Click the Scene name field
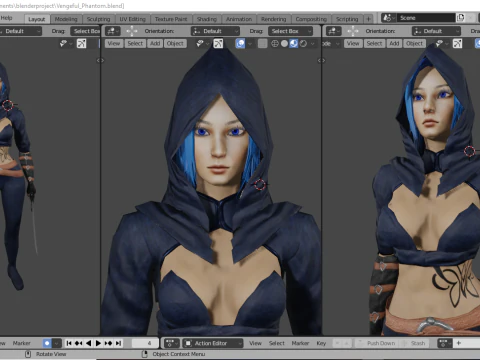Image resolution: width=480 pixels, height=360 pixels. 426,18
